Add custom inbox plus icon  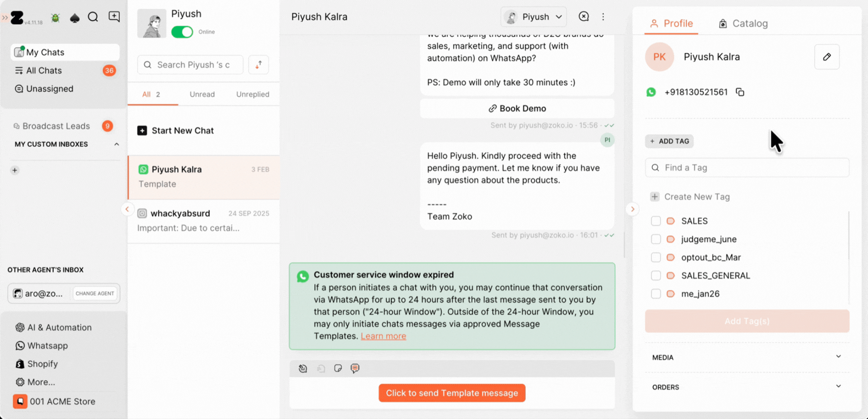pyautogui.click(x=15, y=170)
